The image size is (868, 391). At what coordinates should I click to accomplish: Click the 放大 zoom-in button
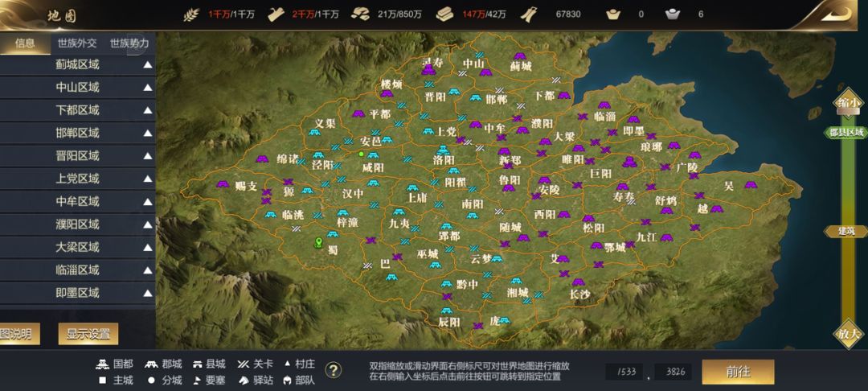(849, 334)
